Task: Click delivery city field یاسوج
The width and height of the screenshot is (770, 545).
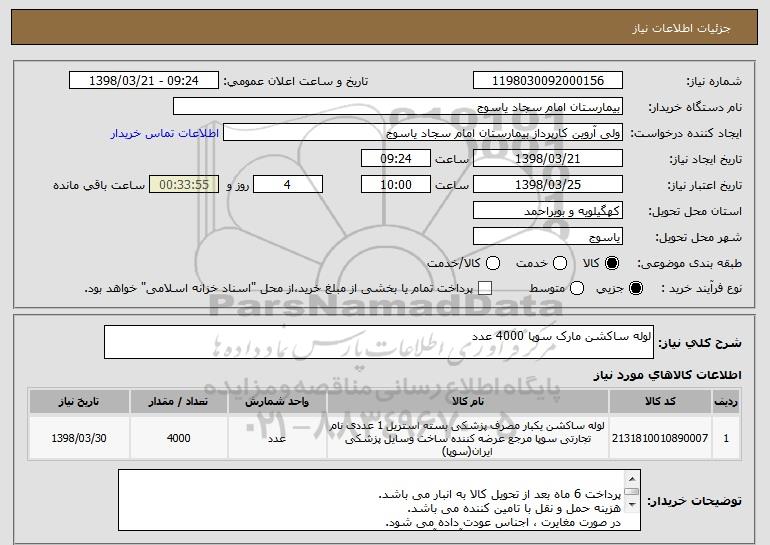Action: click(x=548, y=237)
